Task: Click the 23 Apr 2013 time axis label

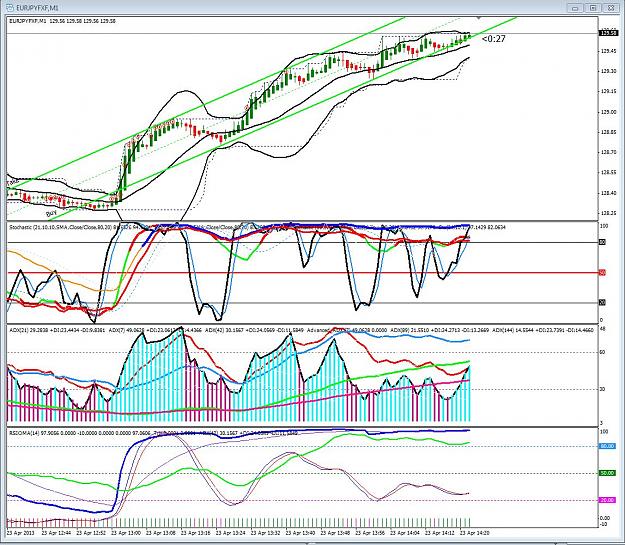Action: pyautogui.click(x=20, y=533)
